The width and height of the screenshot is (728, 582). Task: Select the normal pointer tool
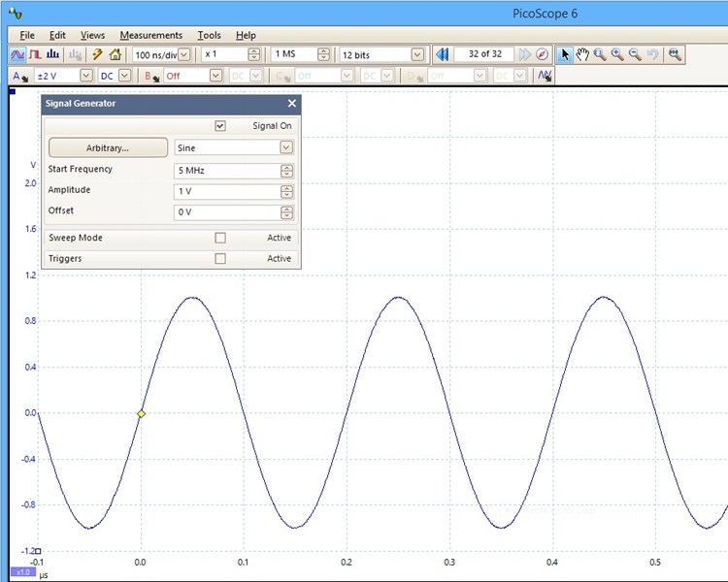coord(565,54)
